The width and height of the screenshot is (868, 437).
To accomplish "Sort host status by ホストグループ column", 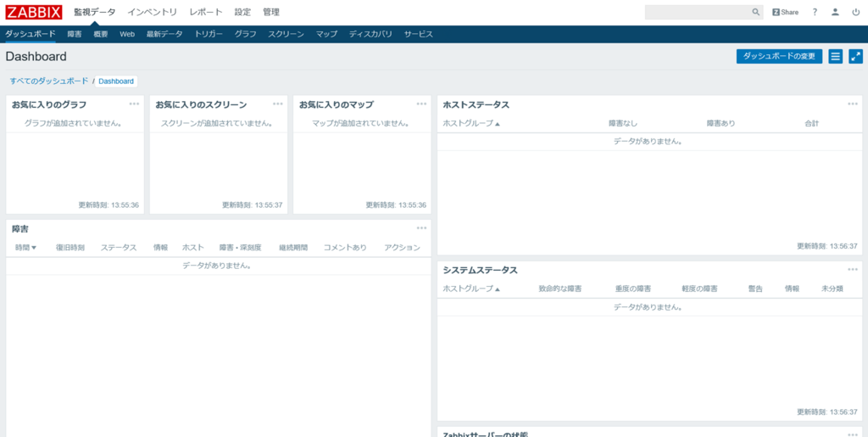I will click(471, 124).
